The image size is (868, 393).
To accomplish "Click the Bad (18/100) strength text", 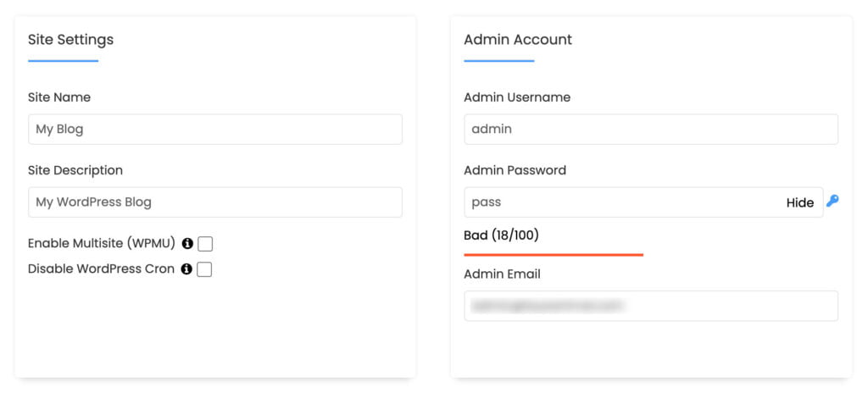I will tap(501, 235).
